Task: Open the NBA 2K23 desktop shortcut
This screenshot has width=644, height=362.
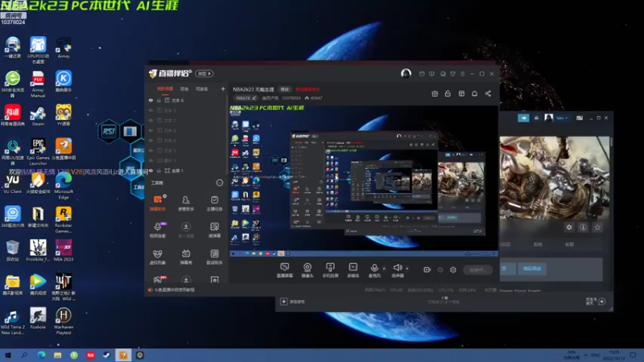Action: pyautogui.click(x=64, y=250)
